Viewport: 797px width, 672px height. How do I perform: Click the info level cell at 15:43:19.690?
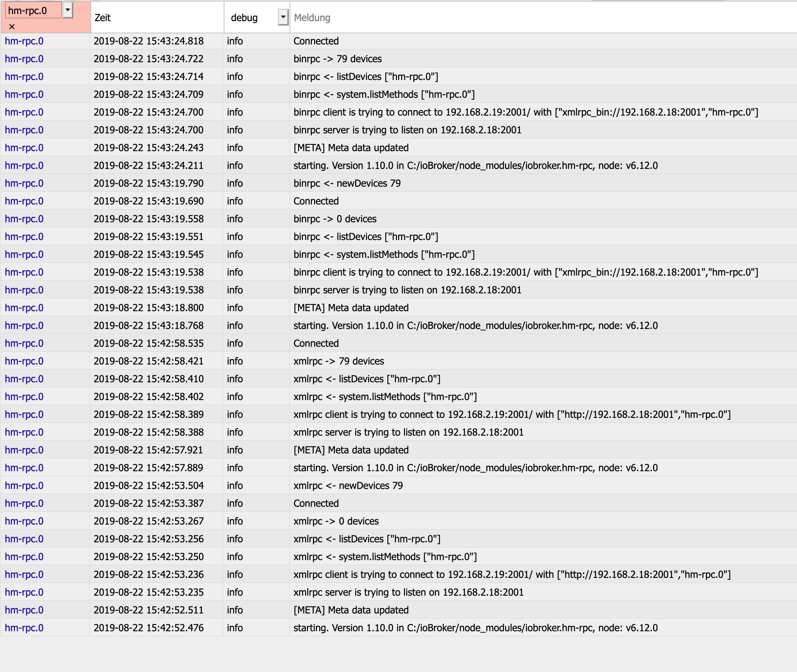coord(235,201)
